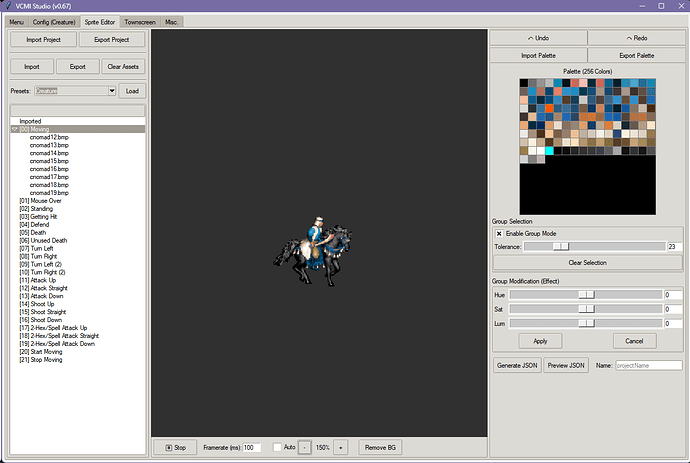Viewport: 690px width, 463px height.
Task: Select the [01] Mouse Over group
Action: pos(40,201)
